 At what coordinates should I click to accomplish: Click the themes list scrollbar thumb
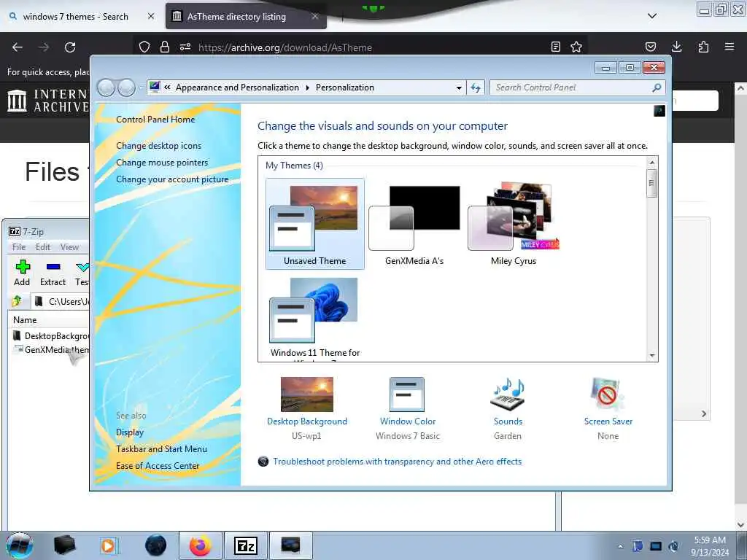[x=652, y=183]
